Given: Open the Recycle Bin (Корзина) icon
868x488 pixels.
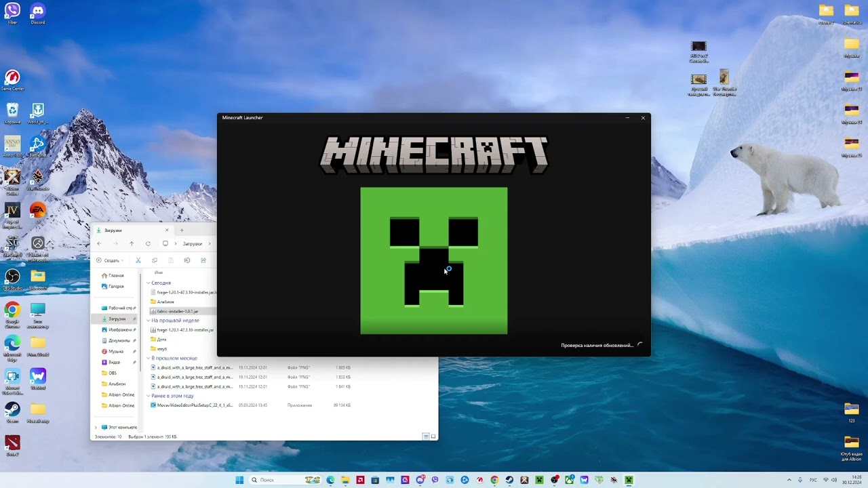Looking at the screenshot, I should click(x=12, y=113).
